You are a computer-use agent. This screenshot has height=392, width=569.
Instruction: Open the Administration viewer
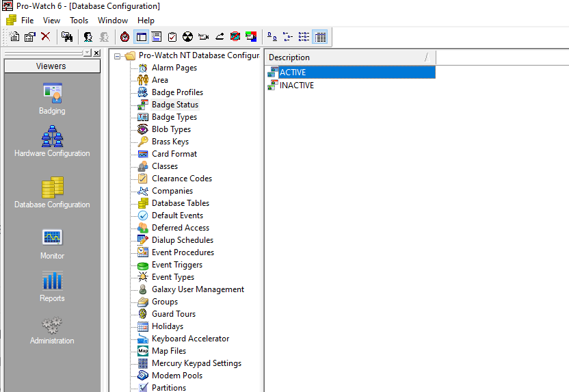(x=52, y=328)
